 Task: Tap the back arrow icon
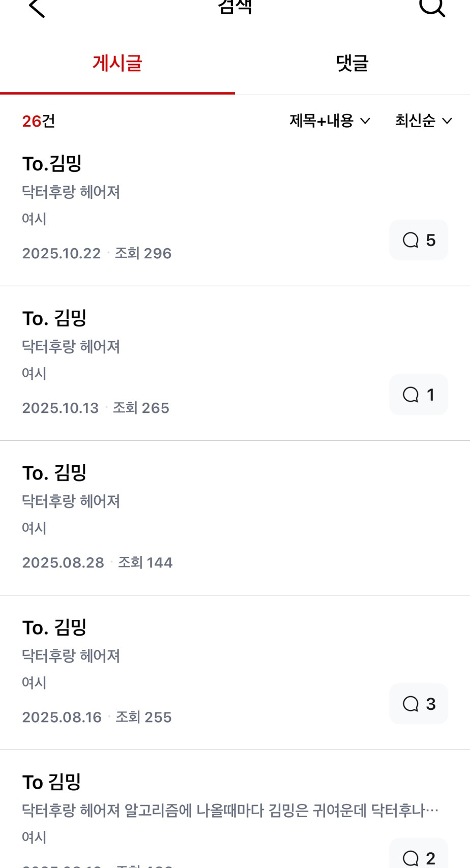coord(37,8)
